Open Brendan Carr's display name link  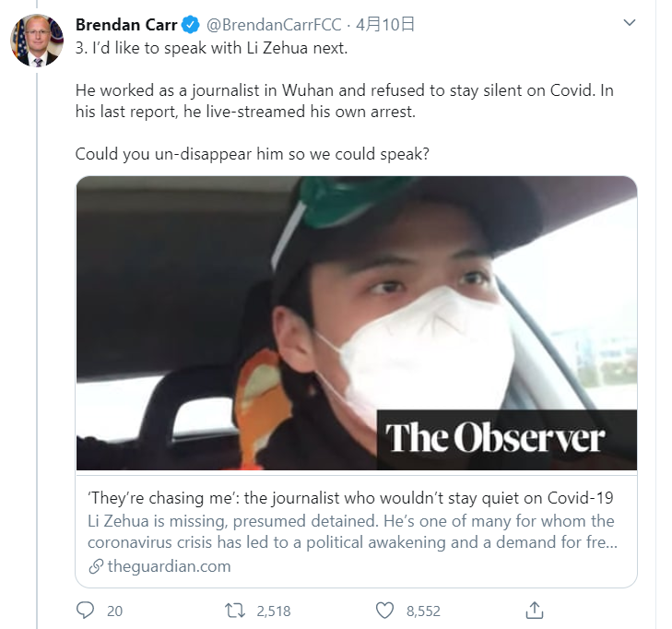pos(126,25)
